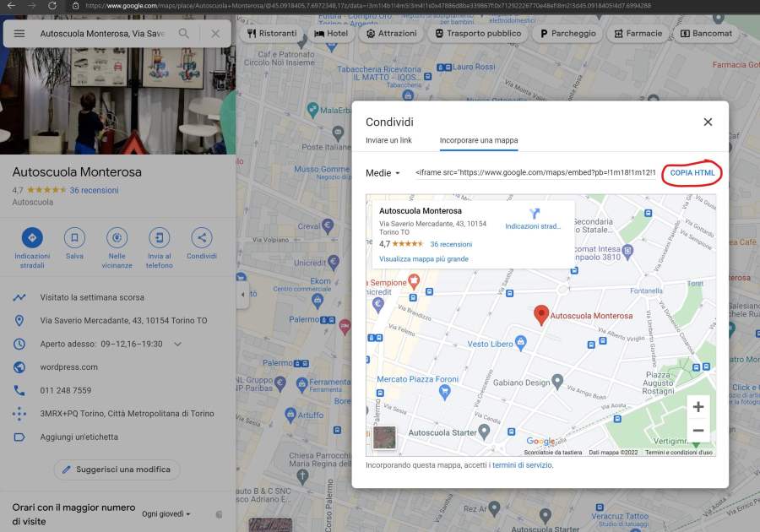This screenshot has height=532, width=760.
Task: Expand the opening hours chevron
Action: (177, 345)
